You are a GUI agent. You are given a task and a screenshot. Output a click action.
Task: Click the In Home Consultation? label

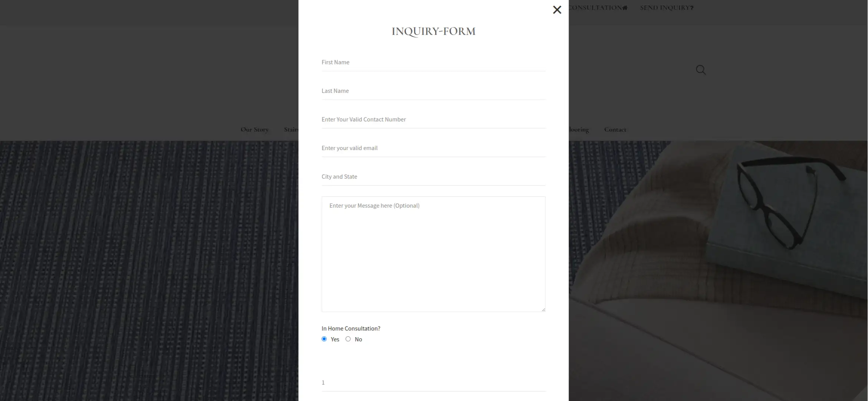coord(351,329)
